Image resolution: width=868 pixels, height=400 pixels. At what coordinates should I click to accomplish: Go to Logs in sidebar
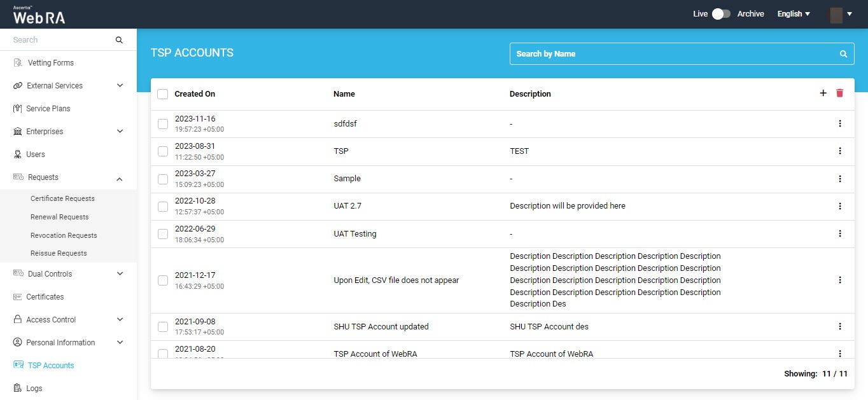pyautogui.click(x=34, y=389)
